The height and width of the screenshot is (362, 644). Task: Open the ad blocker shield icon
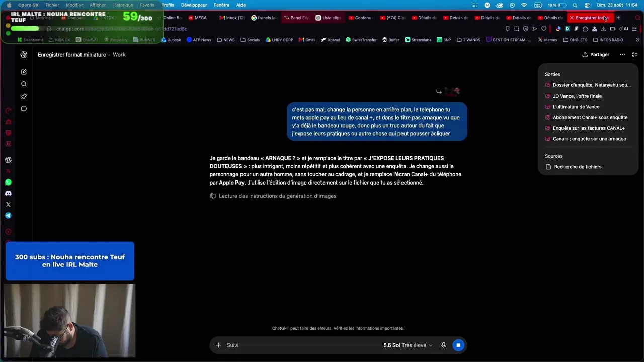(x=526, y=29)
